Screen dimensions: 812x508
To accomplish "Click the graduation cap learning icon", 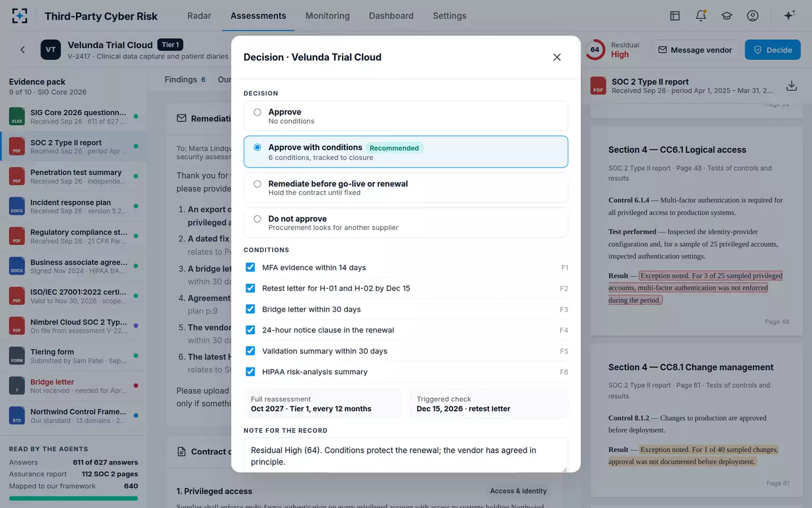I will (x=727, y=16).
